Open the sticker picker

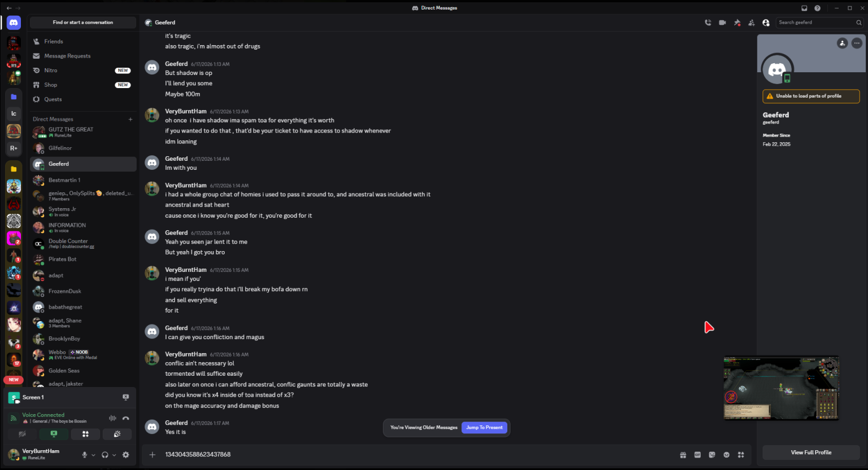[712, 455]
